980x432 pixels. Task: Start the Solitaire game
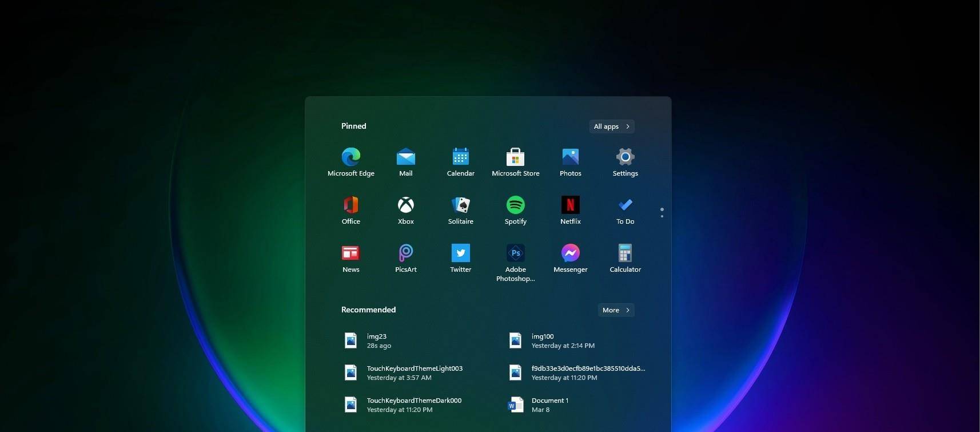(461, 210)
